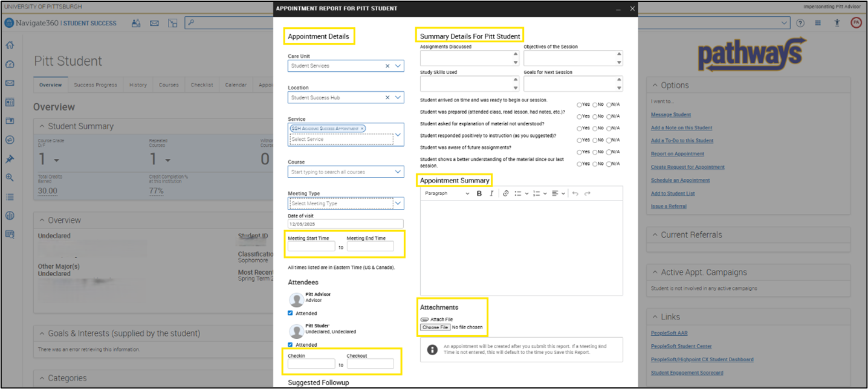
Task: Clear the Location selection X
Action: pyautogui.click(x=387, y=97)
